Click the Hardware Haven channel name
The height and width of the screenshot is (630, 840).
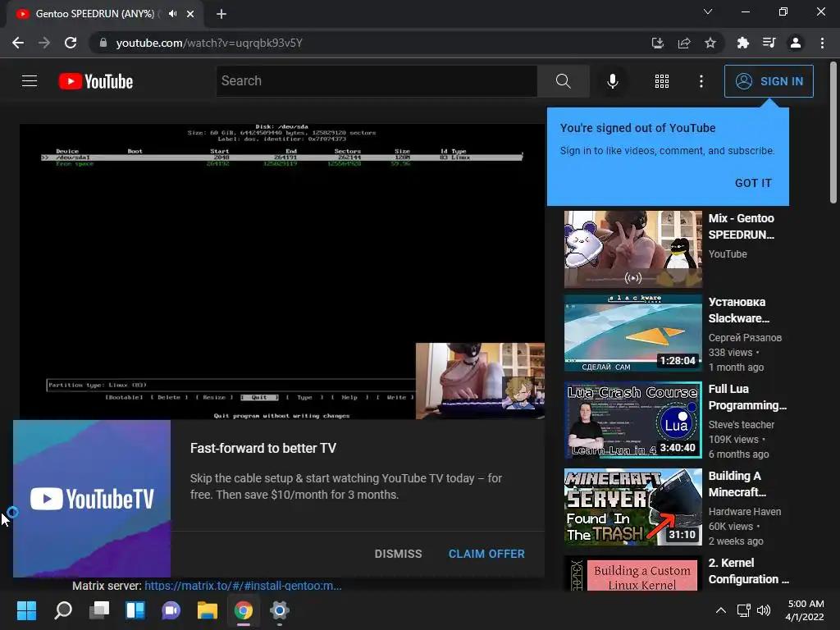[x=745, y=512]
